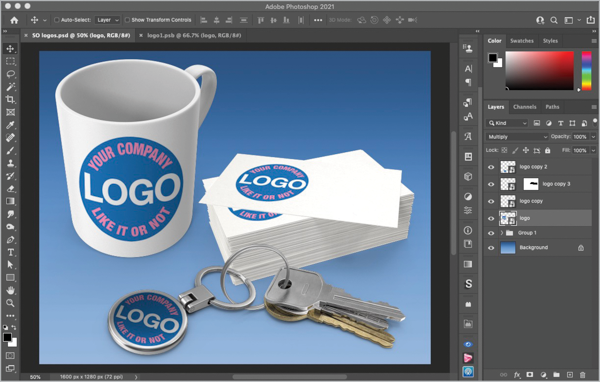Click the Search icon in options bar

[554, 20]
